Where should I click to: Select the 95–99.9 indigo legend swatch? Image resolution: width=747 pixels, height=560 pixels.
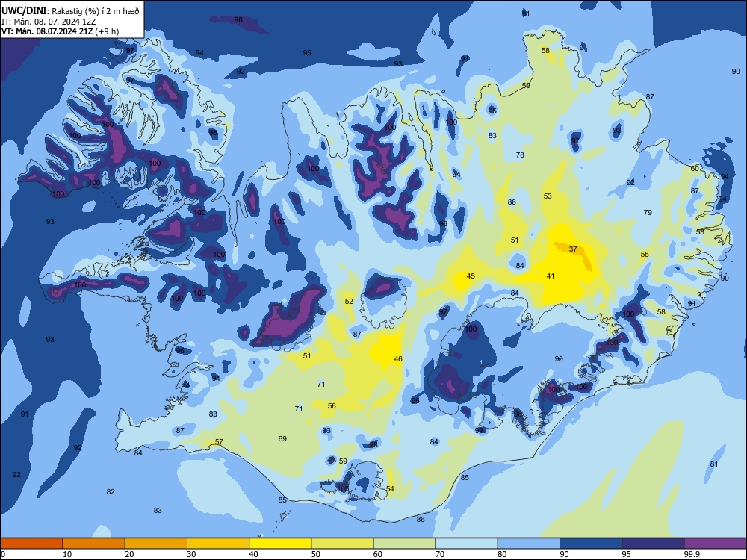653,544
